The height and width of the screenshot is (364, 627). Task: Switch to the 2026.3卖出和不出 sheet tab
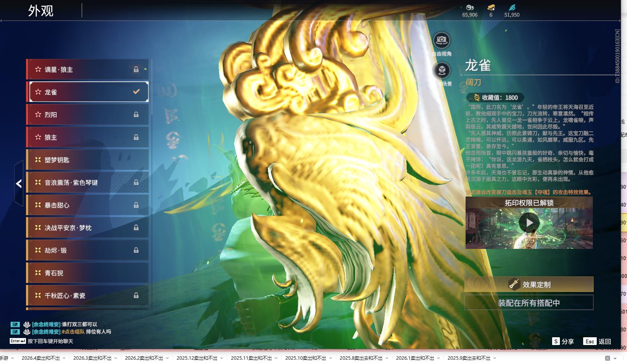[x=92, y=358]
